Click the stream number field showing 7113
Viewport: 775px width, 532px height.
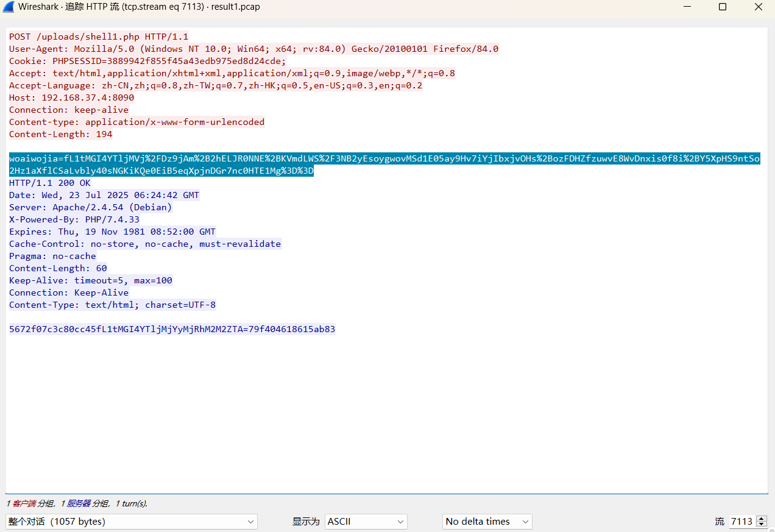(x=741, y=522)
